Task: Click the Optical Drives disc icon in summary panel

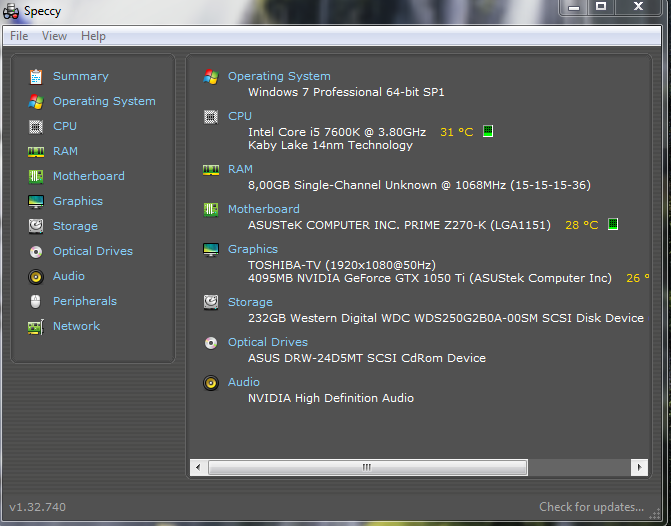Action: pos(211,343)
